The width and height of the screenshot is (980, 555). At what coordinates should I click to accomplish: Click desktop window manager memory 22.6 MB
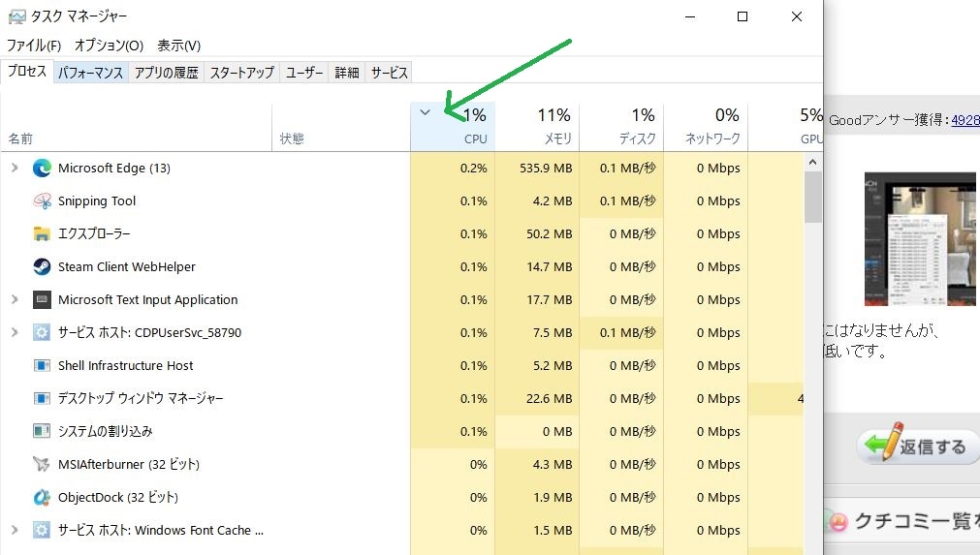pyautogui.click(x=549, y=398)
